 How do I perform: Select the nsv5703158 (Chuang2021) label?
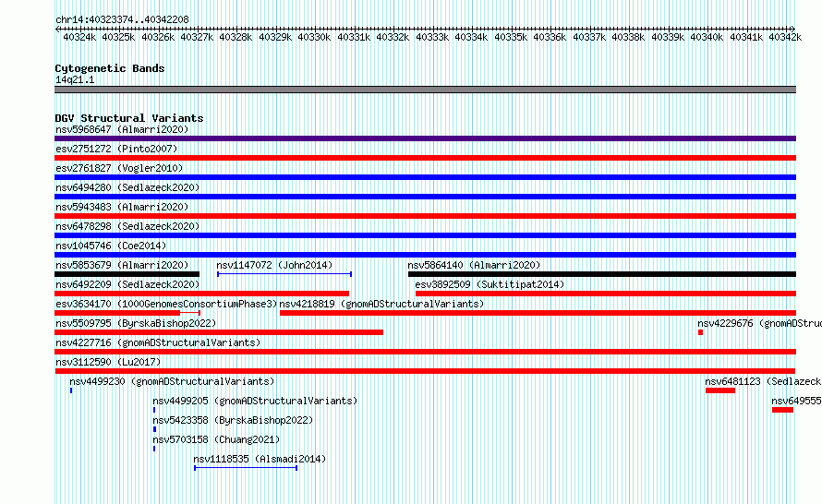point(216,439)
